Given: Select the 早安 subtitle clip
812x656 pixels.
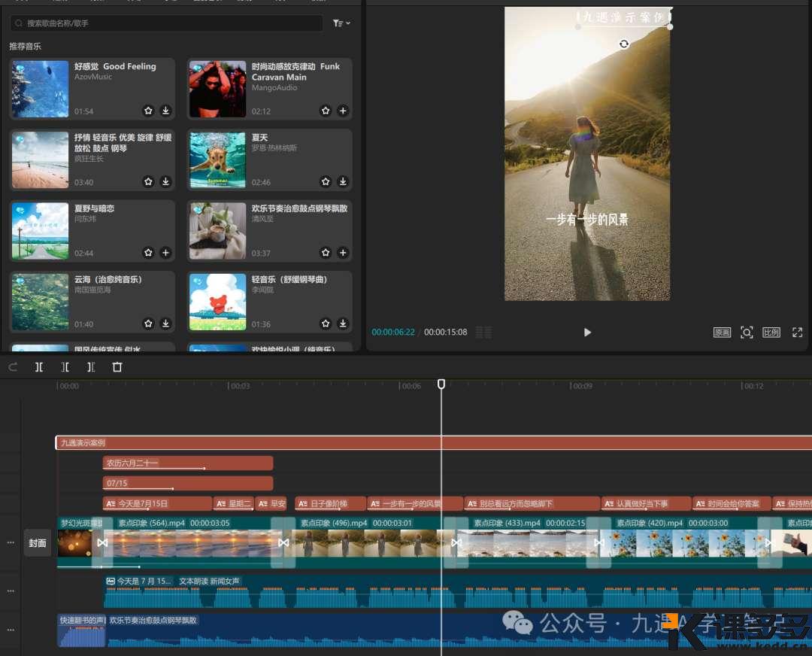Looking at the screenshot, I should pyautogui.click(x=271, y=503).
